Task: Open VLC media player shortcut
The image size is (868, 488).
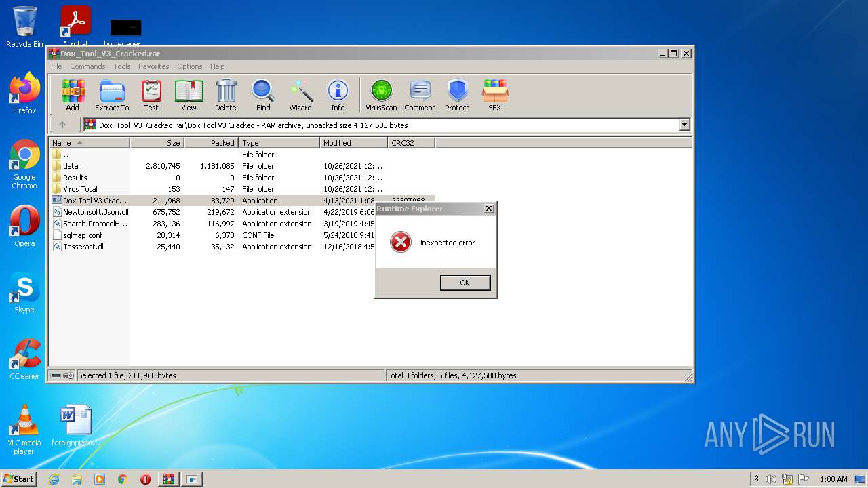Action: (x=24, y=430)
